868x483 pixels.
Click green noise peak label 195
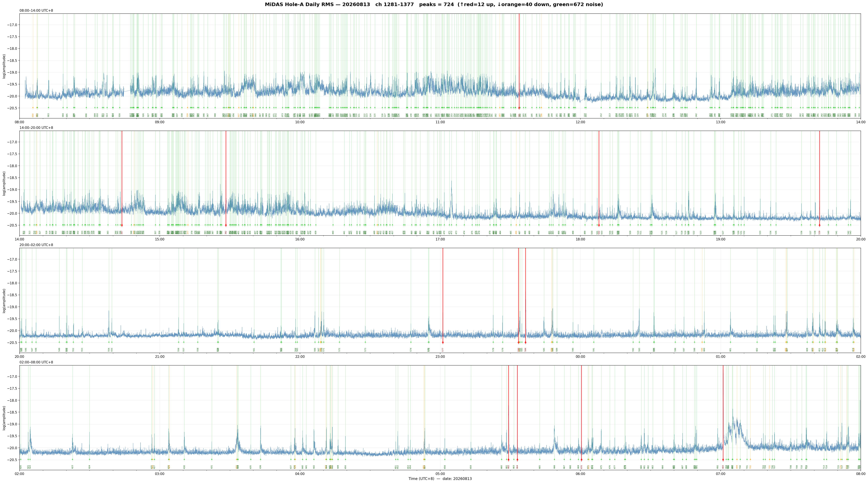532,115
